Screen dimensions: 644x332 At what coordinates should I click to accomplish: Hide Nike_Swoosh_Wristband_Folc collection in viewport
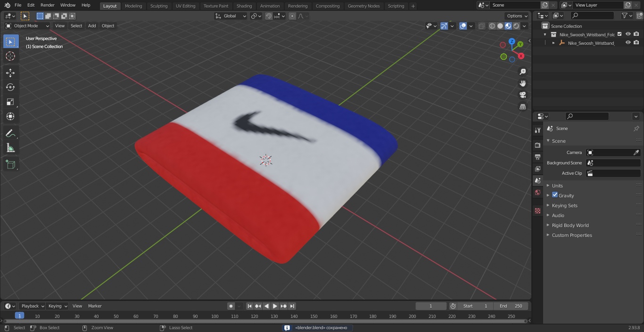click(628, 34)
